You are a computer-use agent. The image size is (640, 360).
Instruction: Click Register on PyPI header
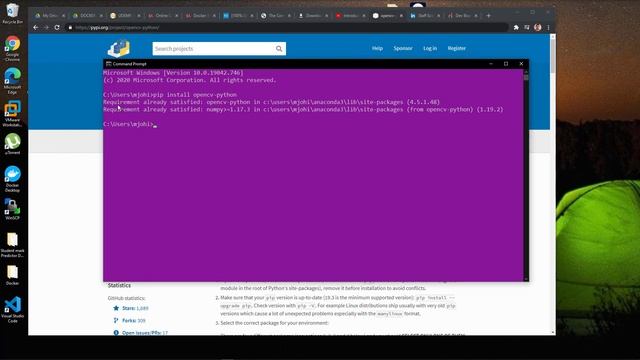tap(456, 48)
